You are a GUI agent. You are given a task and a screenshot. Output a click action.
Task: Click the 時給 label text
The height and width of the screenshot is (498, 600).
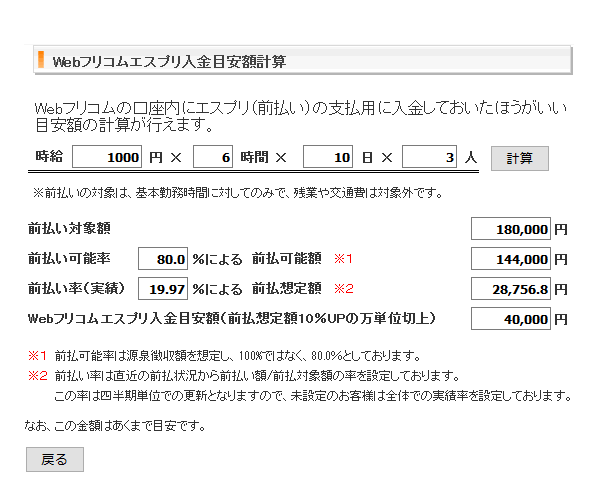tap(48, 158)
